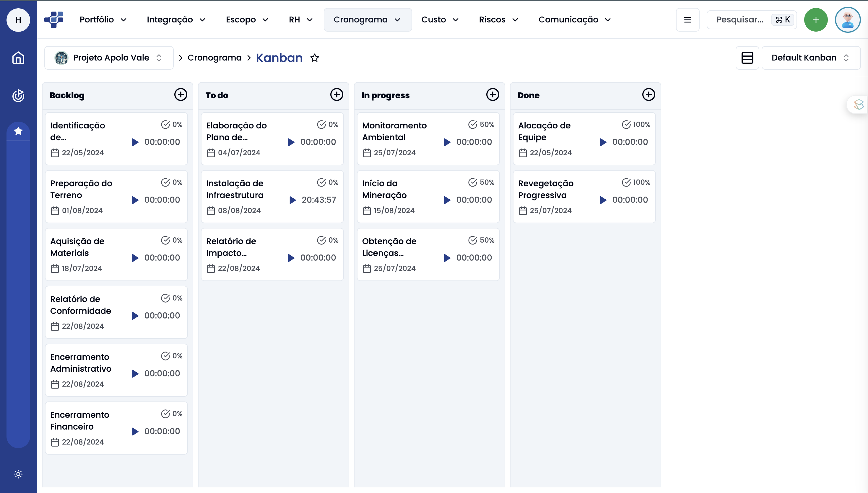The width and height of the screenshot is (868, 493).
Task: Open the hamburger menu button
Action: 687,20
